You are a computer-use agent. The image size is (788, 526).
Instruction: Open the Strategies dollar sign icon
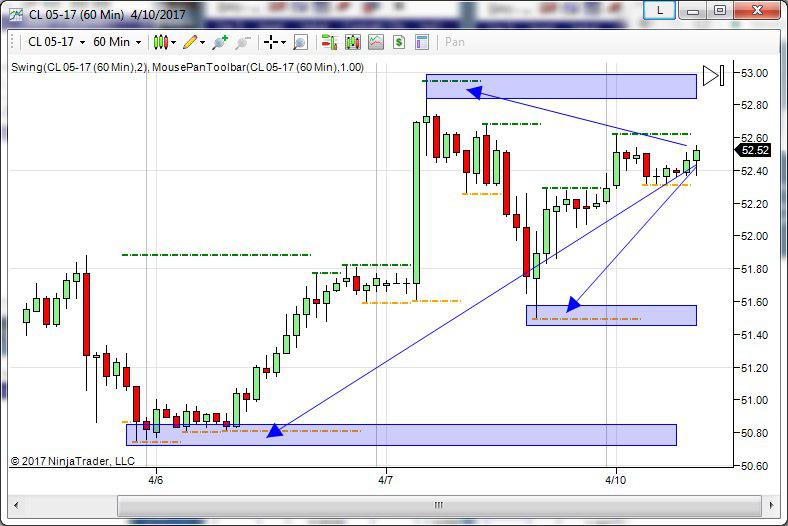(399, 42)
